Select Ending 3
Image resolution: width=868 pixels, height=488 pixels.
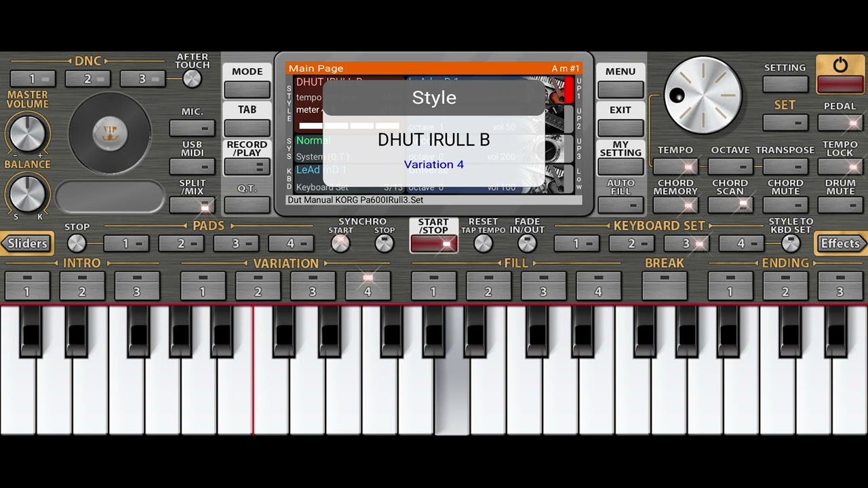(x=840, y=285)
